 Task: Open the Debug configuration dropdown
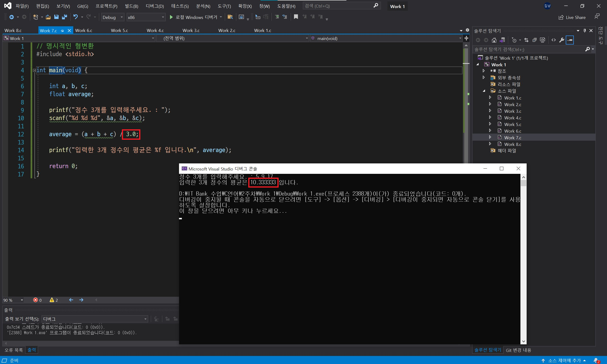(x=113, y=17)
